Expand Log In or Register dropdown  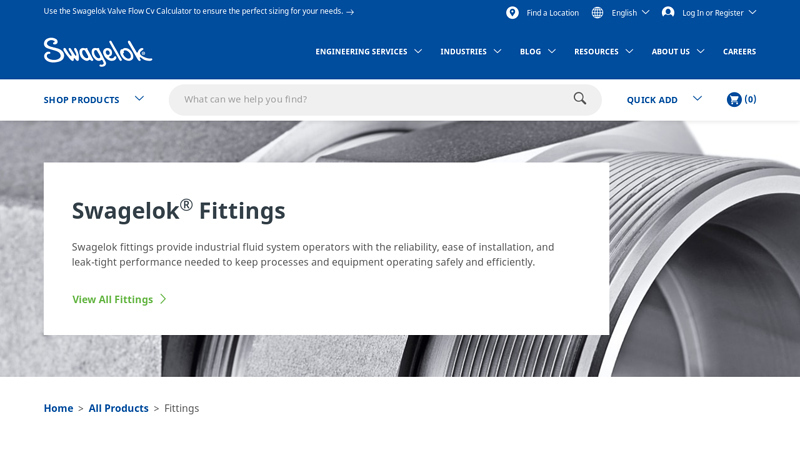coord(752,12)
